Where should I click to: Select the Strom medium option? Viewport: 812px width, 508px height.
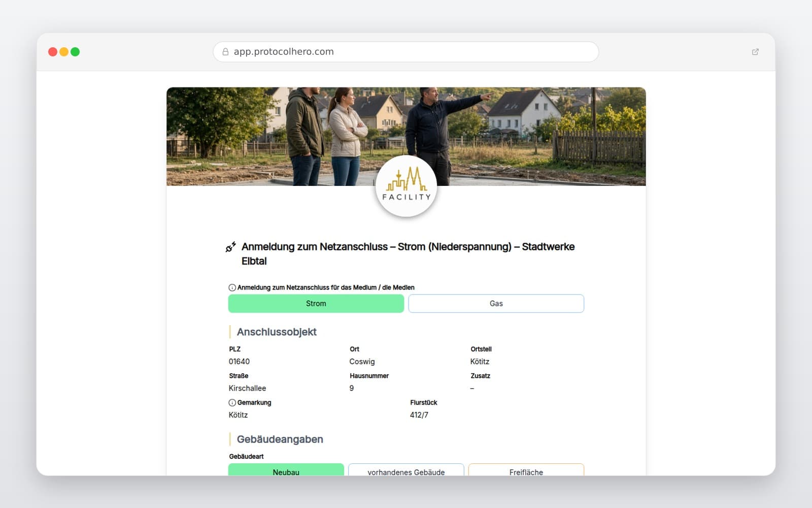[316, 303]
